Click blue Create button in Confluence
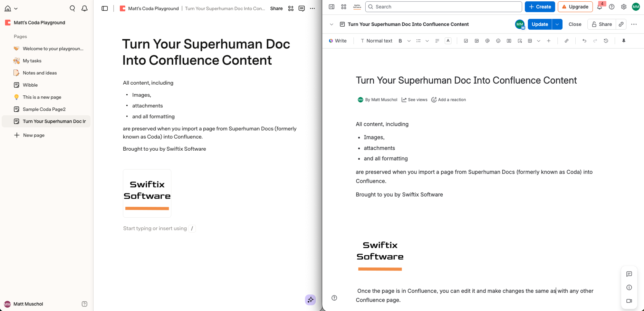644x311 pixels. coord(540,7)
